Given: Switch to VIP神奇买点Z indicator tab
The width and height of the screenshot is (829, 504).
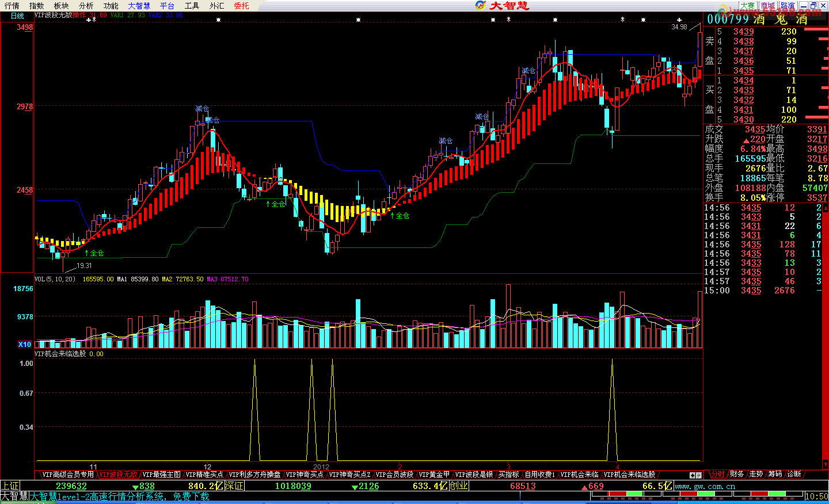Looking at the screenshot, I should tap(349, 475).
